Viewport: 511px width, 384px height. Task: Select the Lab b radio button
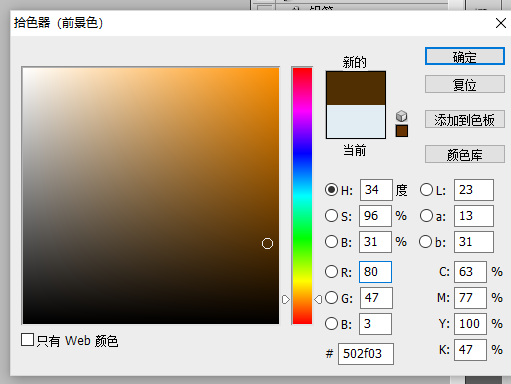coord(426,242)
